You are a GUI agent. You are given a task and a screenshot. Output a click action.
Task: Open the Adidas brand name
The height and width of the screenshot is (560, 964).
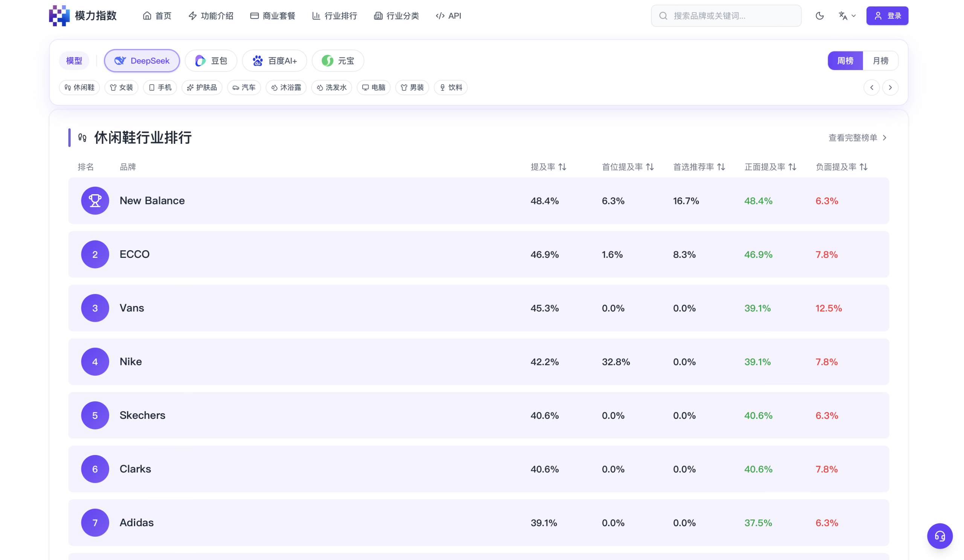pyautogui.click(x=137, y=522)
